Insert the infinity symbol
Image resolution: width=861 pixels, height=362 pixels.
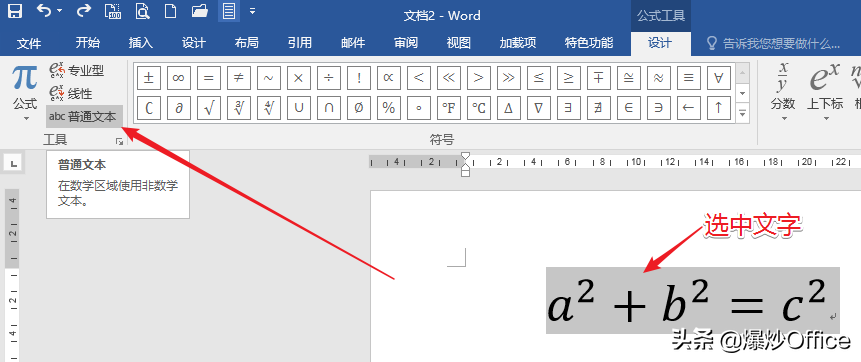(178, 77)
